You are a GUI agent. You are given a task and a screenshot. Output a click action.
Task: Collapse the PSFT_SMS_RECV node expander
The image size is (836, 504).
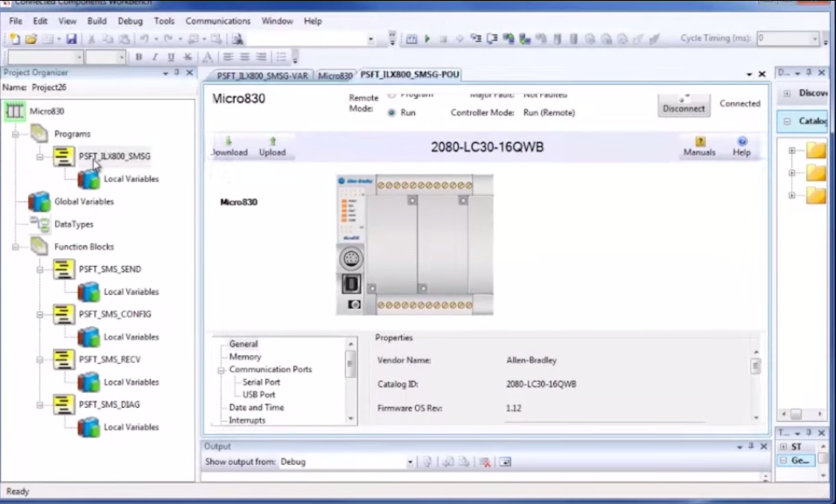pyautogui.click(x=40, y=360)
